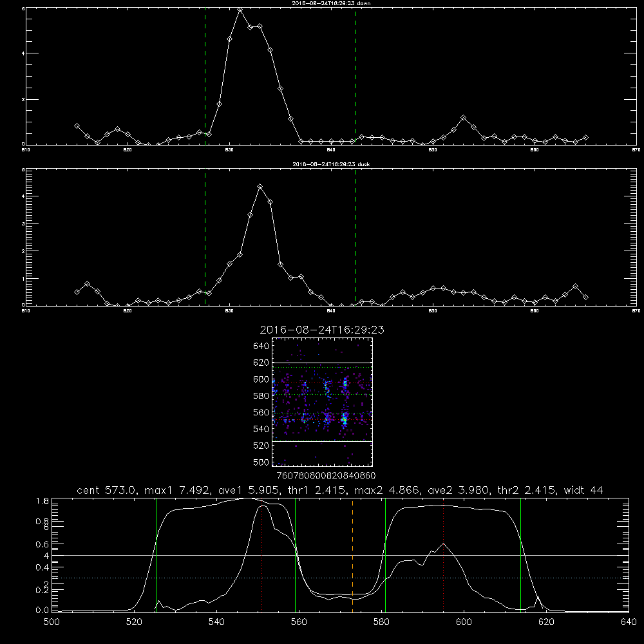Viewport: 644px width, 644px height.
Task: Click the green vertical line near 614 in the bottom plot
Action: coord(520,555)
